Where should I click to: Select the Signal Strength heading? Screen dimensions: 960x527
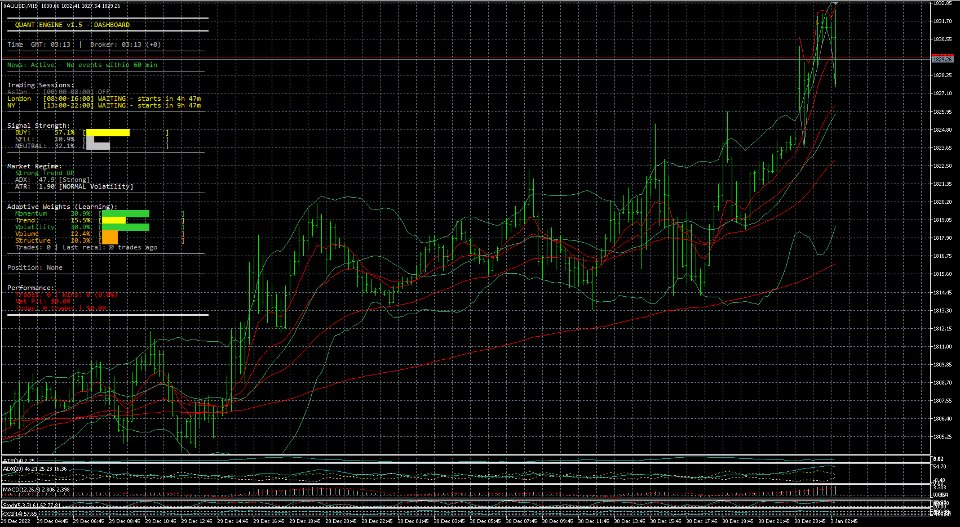tap(38, 125)
